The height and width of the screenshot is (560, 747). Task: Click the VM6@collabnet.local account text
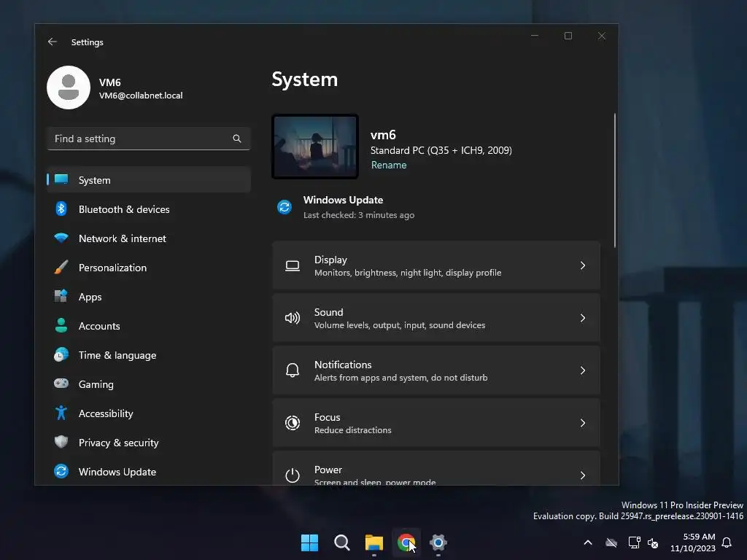[x=141, y=96]
